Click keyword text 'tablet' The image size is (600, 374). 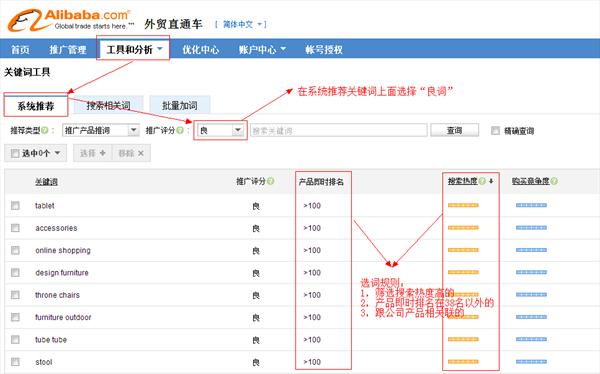(x=45, y=206)
